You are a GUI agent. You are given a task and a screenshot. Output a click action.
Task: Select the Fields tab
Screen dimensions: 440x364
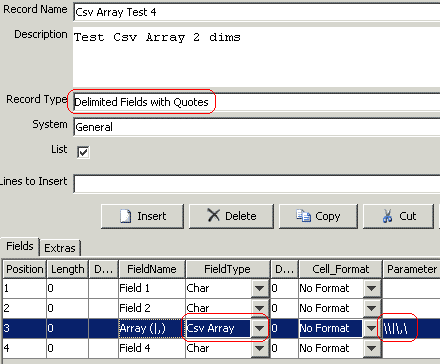(20, 247)
